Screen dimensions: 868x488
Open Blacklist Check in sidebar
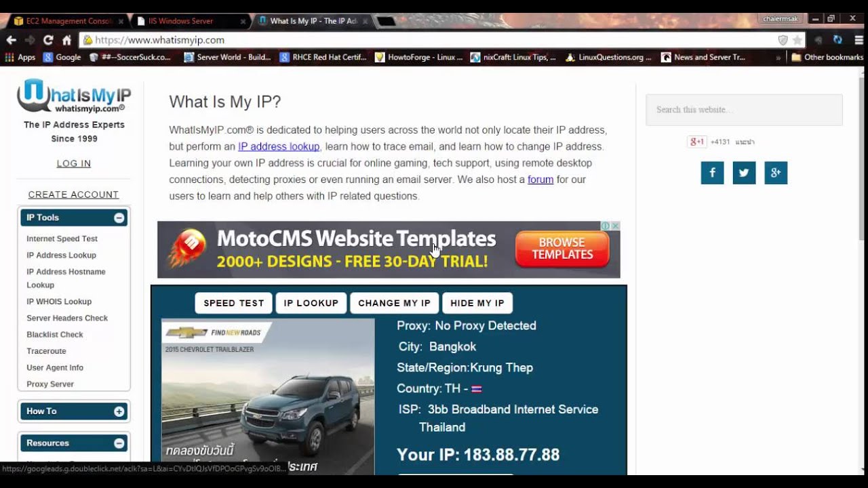[55, 335]
